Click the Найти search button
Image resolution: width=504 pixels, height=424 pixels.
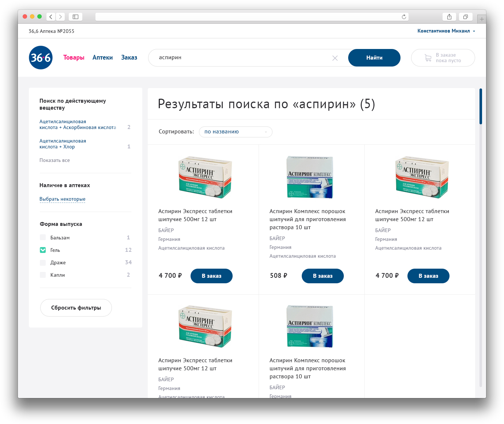pyautogui.click(x=374, y=58)
